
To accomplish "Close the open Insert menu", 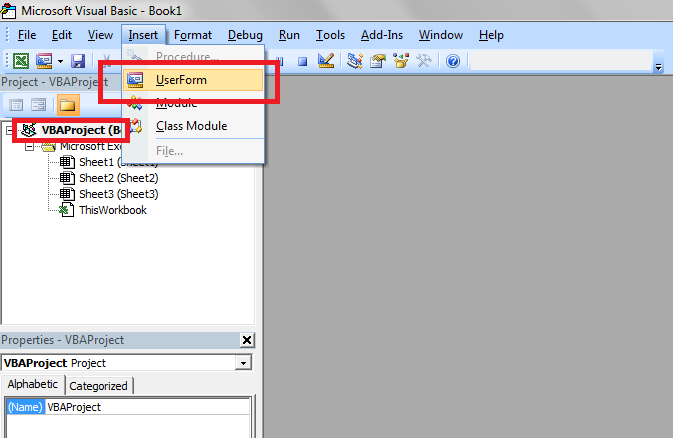I will click(x=143, y=35).
